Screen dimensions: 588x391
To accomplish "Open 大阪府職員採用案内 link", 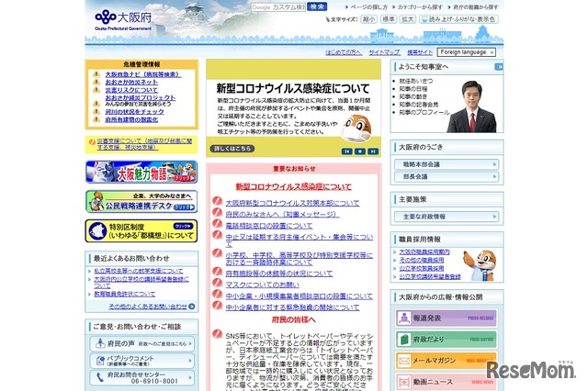I will click(424, 252).
